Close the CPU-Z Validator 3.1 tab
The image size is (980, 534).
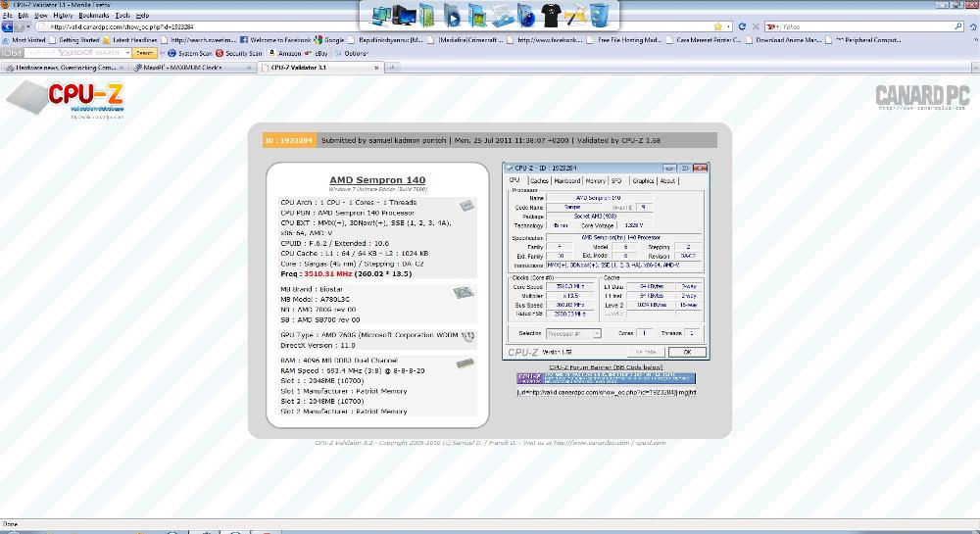[376, 68]
